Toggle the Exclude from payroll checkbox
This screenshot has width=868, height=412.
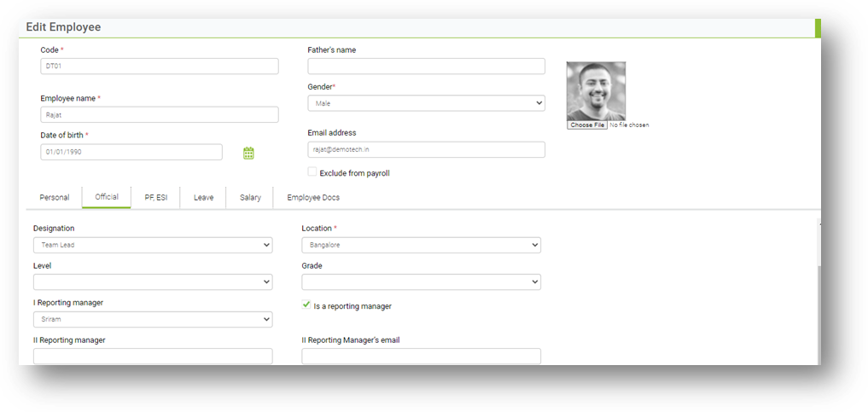312,172
